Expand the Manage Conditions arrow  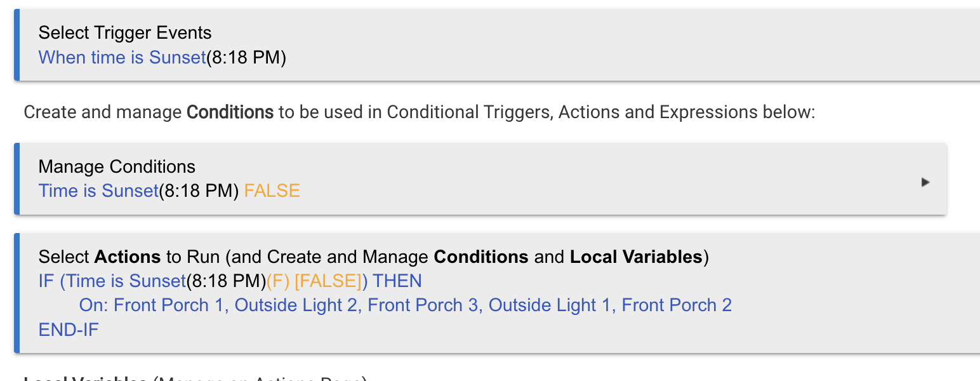925,182
